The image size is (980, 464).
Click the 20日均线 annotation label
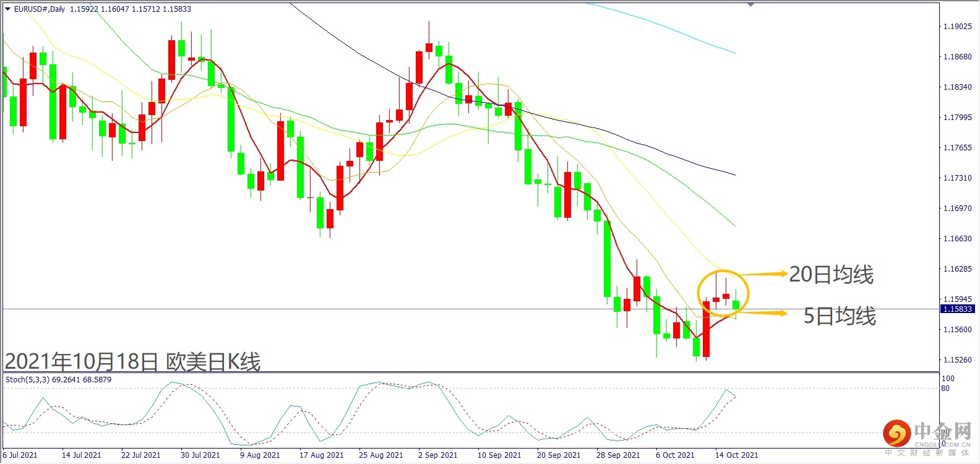(x=831, y=274)
